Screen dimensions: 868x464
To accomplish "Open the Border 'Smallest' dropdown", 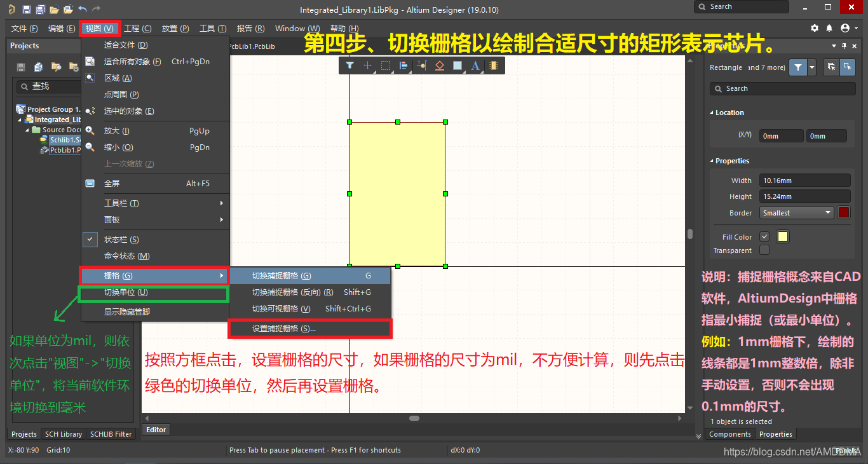I will coord(796,213).
